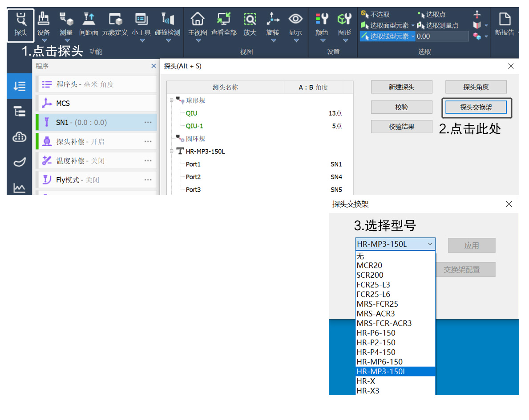Toggle 选取测量点 selection mode
The width and height of the screenshot is (529, 420).
[438, 25]
